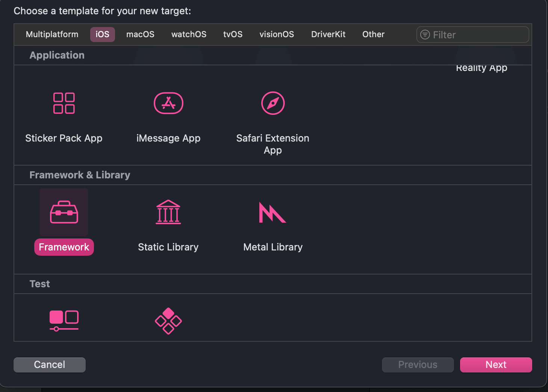Select the Sticker Pack App template icon
The height and width of the screenshot is (392, 548).
point(64,103)
